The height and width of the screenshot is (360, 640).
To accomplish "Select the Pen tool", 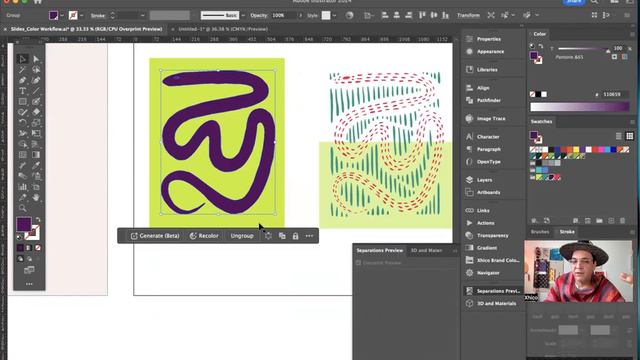I will pyautogui.click(x=22, y=80).
